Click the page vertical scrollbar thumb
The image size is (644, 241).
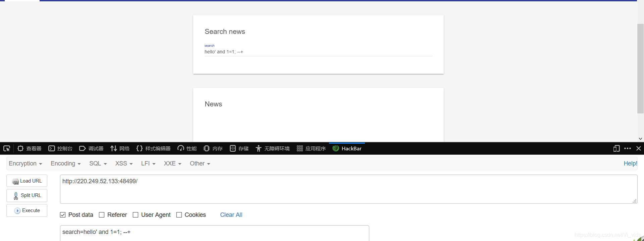[640, 69]
